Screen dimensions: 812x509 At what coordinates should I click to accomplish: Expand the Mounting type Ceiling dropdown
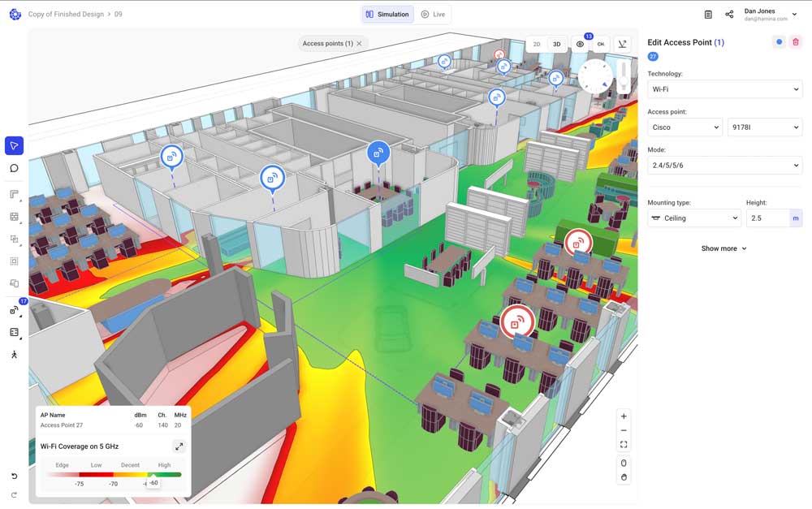click(x=694, y=218)
